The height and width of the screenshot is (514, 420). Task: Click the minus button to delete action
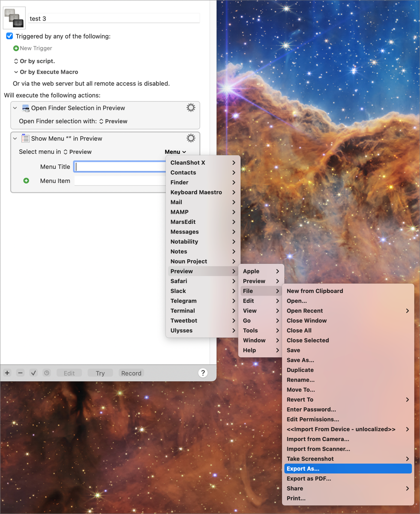pos(20,373)
